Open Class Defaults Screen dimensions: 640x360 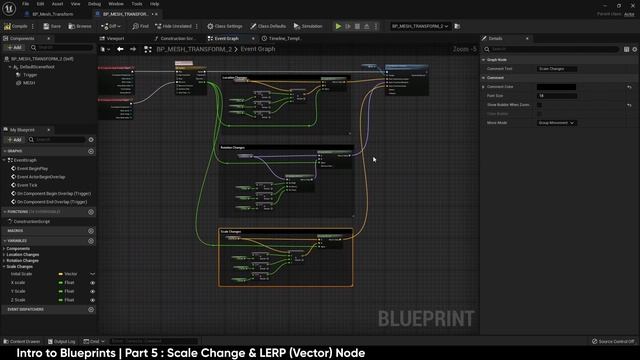[x=268, y=26]
